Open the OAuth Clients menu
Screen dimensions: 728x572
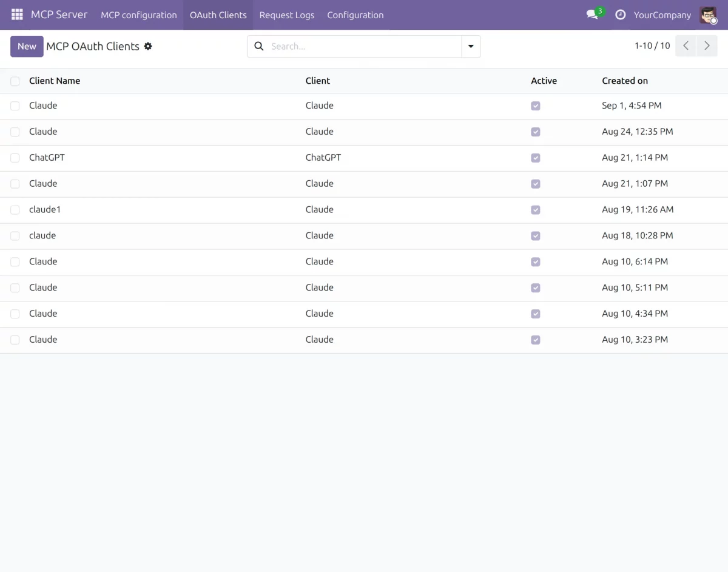pyautogui.click(x=218, y=15)
